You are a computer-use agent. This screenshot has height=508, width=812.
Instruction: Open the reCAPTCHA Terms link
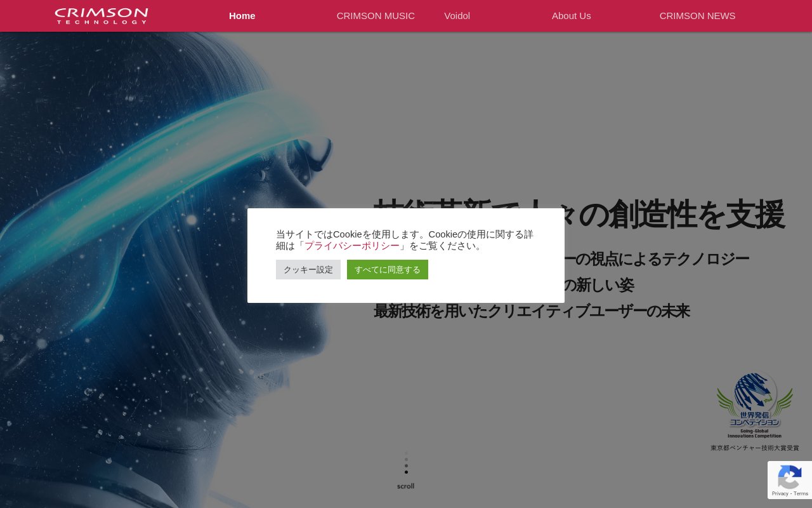[x=801, y=493]
